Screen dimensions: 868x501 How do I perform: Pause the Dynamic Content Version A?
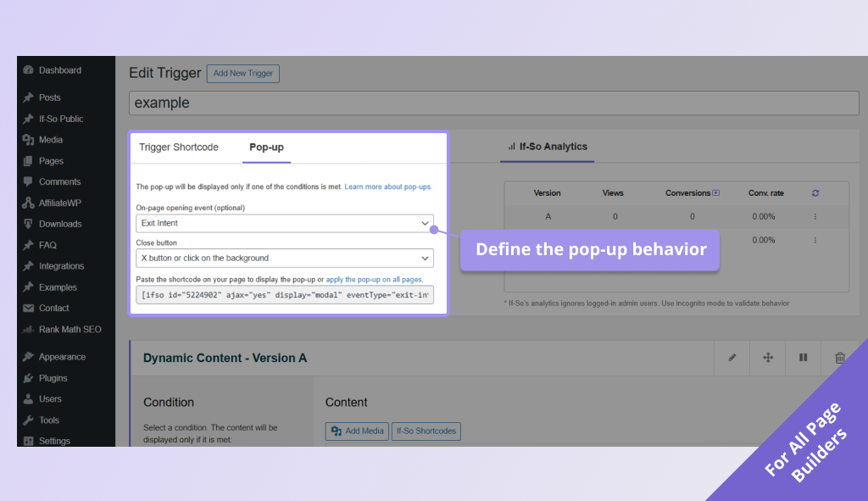point(803,357)
